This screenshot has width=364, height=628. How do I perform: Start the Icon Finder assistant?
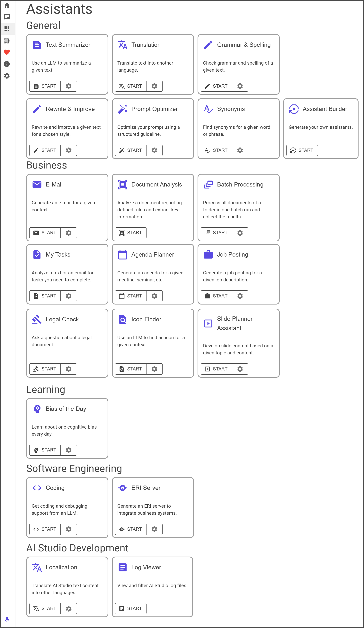point(131,369)
